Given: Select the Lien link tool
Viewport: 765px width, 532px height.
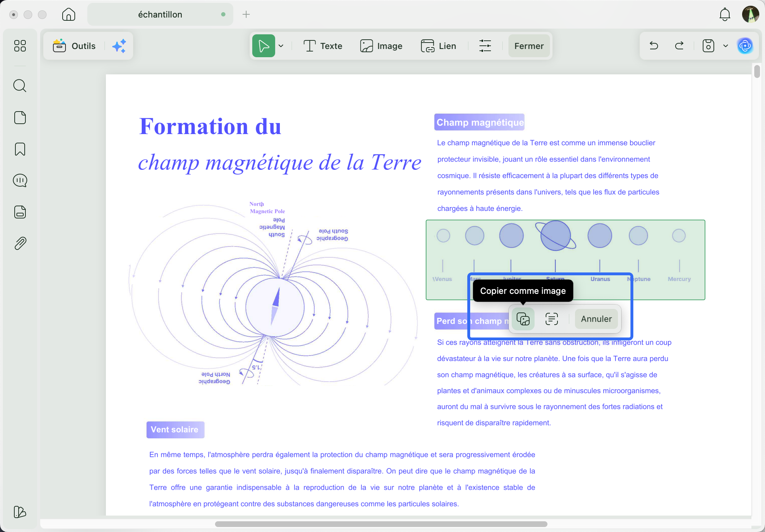Looking at the screenshot, I should (x=438, y=46).
